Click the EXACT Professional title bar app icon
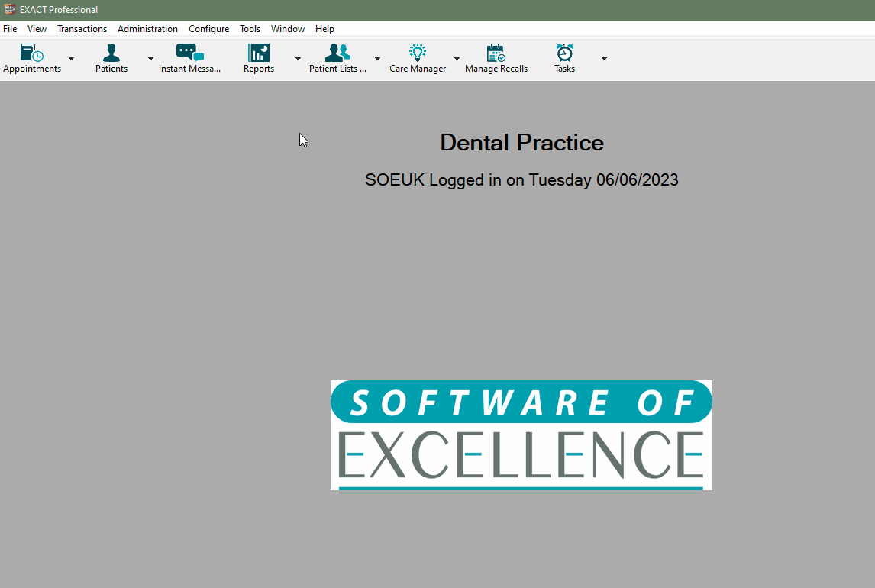The width and height of the screenshot is (875, 588). coord(9,9)
